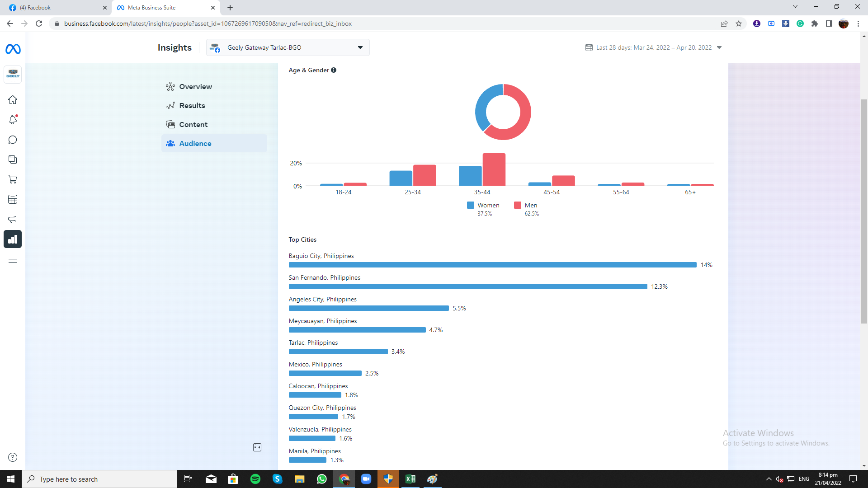Image resolution: width=868 pixels, height=488 pixels.
Task: Open the Chrome profile avatar
Action: tap(844, 23)
